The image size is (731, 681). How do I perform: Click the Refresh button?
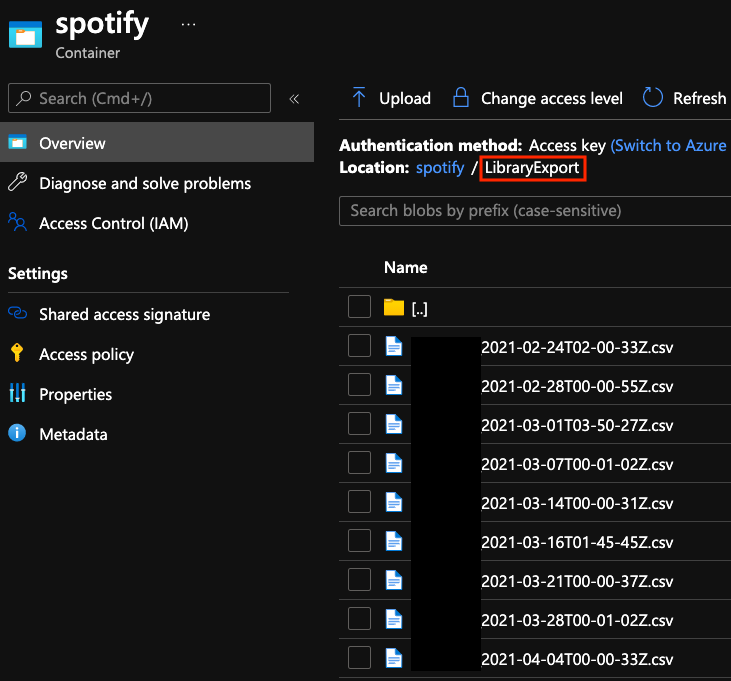click(684, 98)
